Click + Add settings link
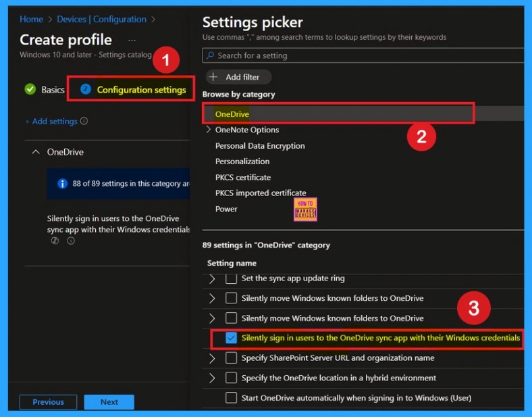532x417 pixels. click(x=51, y=121)
